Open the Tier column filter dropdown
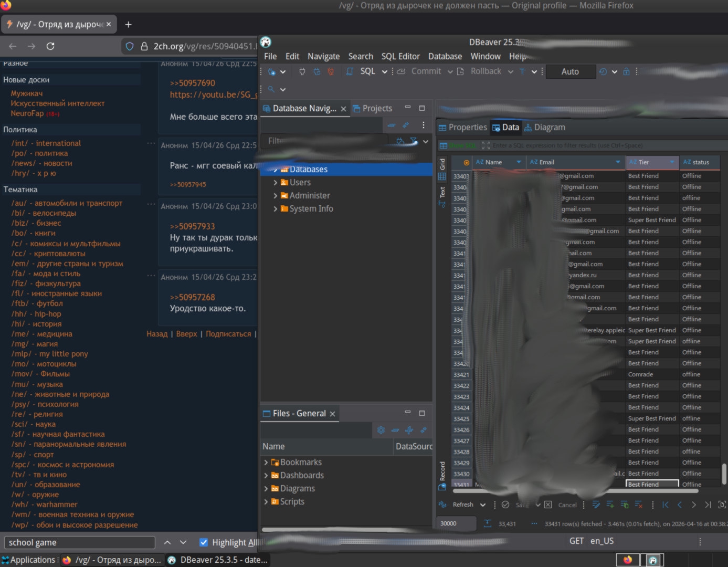 pos(672,162)
